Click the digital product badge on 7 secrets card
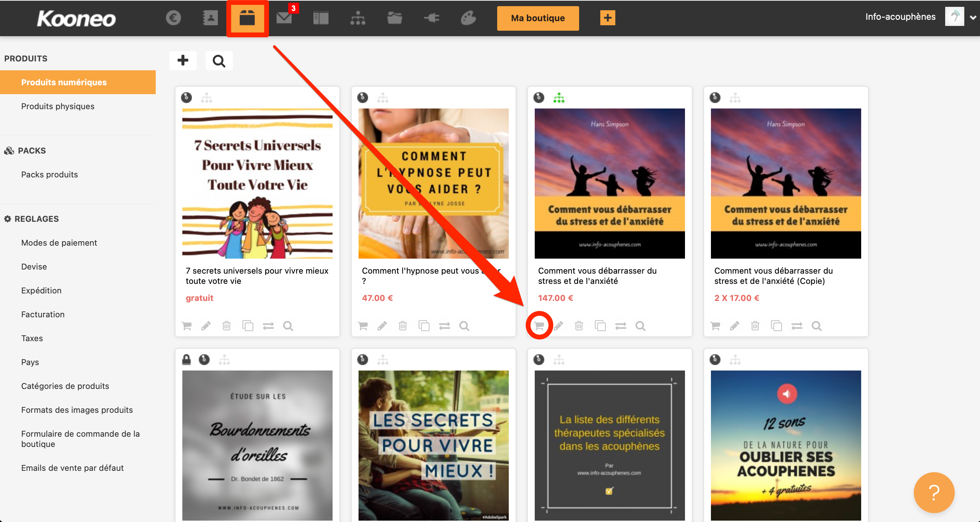This screenshot has width=980, height=522. (186, 98)
